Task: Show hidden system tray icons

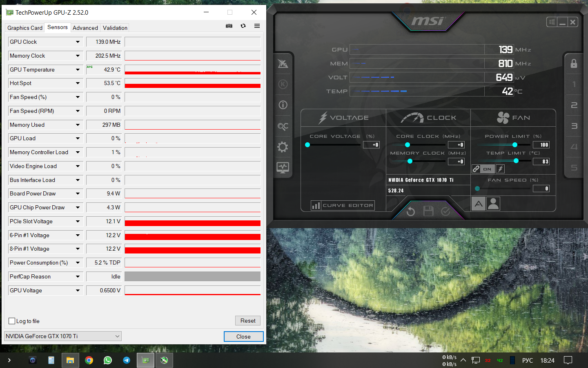Action: click(x=463, y=360)
